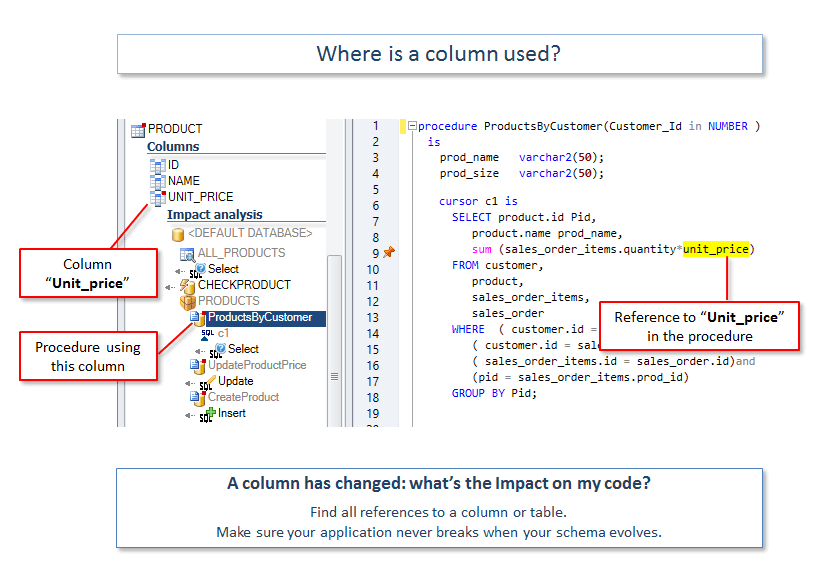This screenshot has height=580, width=830.
Task: Click the cursor keyword on line 6
Action: tap(458, 201)
